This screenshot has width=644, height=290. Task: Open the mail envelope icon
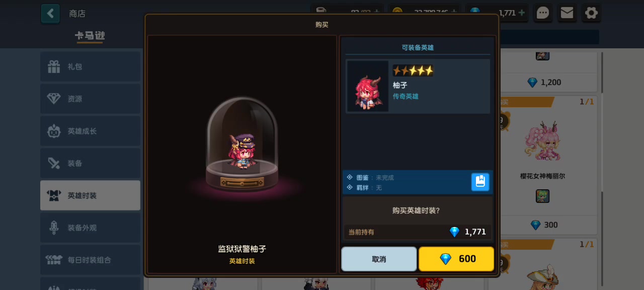[x=567, y=13]
